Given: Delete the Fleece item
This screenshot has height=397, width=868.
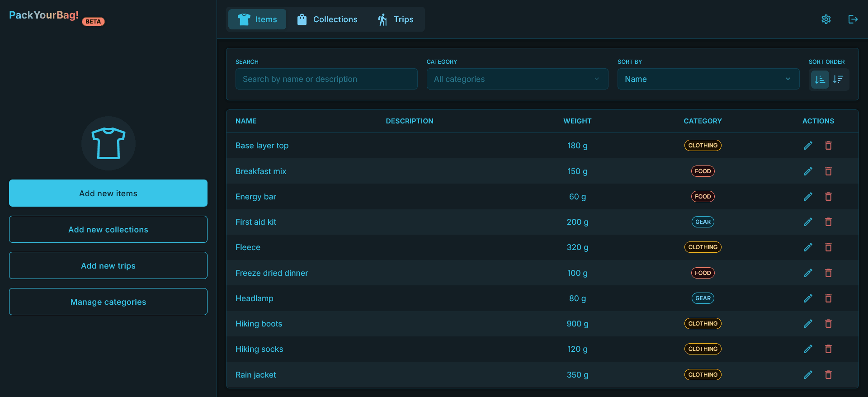Looking at the screenshot, I should (828, 247).
